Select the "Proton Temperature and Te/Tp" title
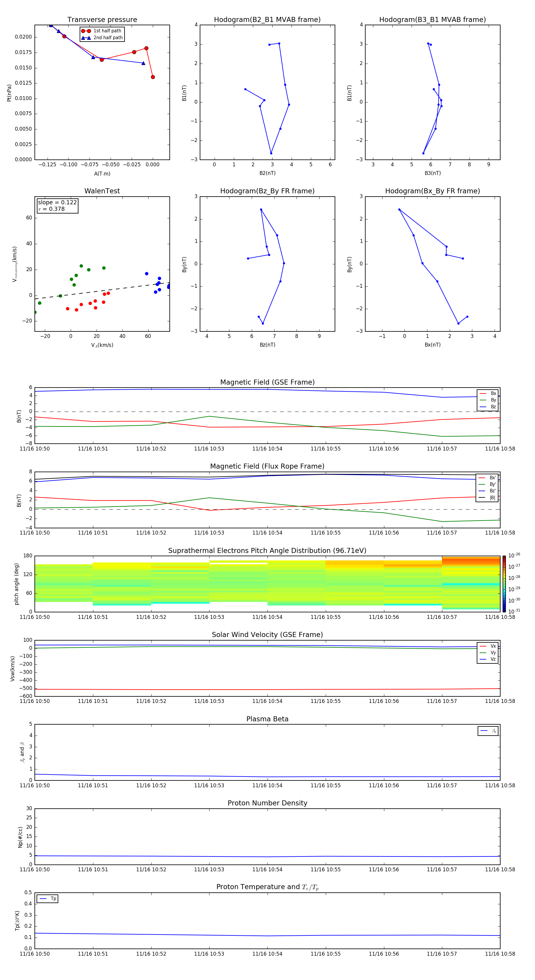This screenshot has height=980, width=535. click(x=267, y=887)
